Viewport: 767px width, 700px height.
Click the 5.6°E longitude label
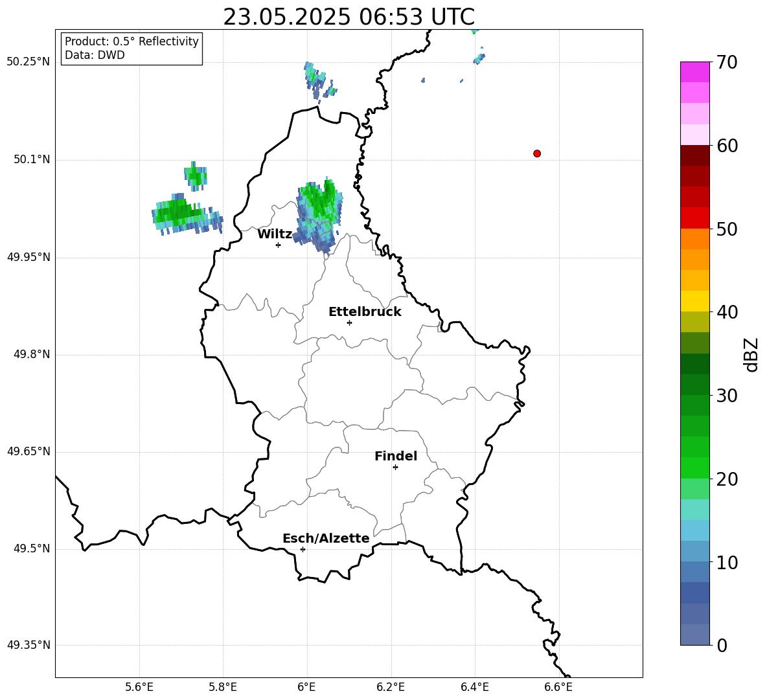[139, 687]
